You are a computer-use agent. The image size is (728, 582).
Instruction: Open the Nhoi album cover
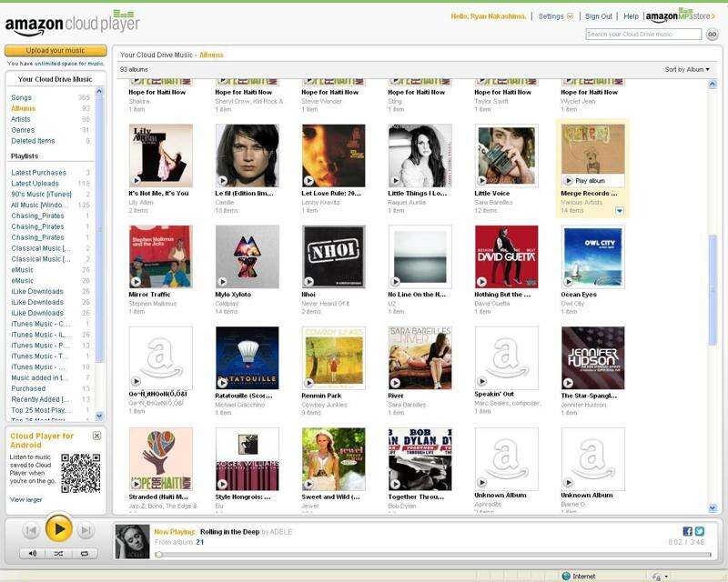point(334,256)
